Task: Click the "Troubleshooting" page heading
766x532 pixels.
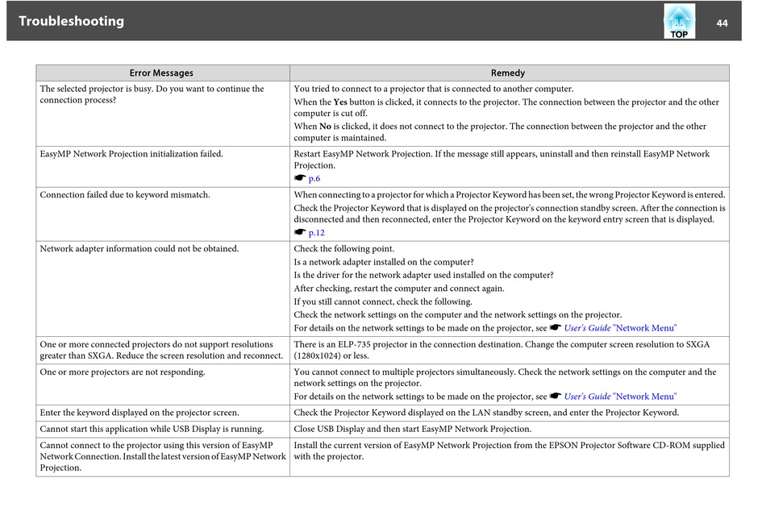Action: tap(71, 21)
